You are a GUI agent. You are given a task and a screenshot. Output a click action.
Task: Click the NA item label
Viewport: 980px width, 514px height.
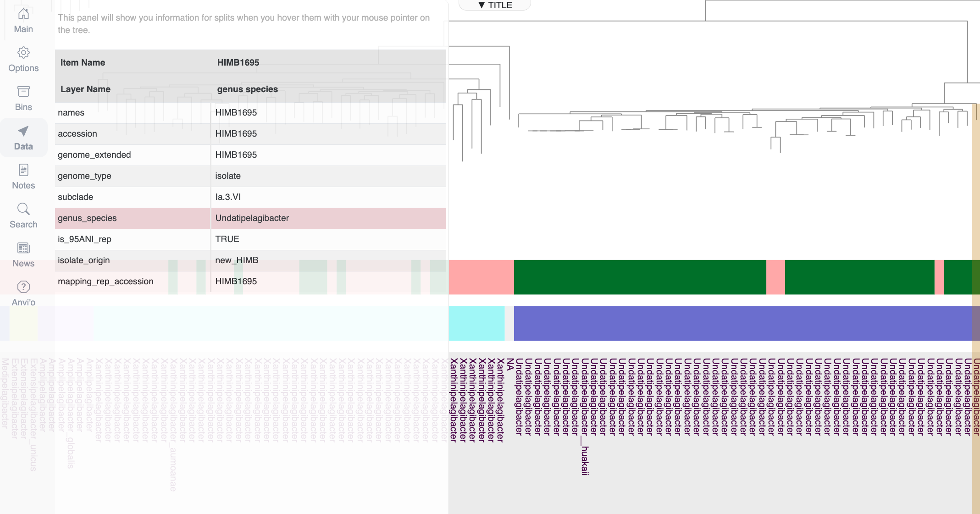[510, 365]
